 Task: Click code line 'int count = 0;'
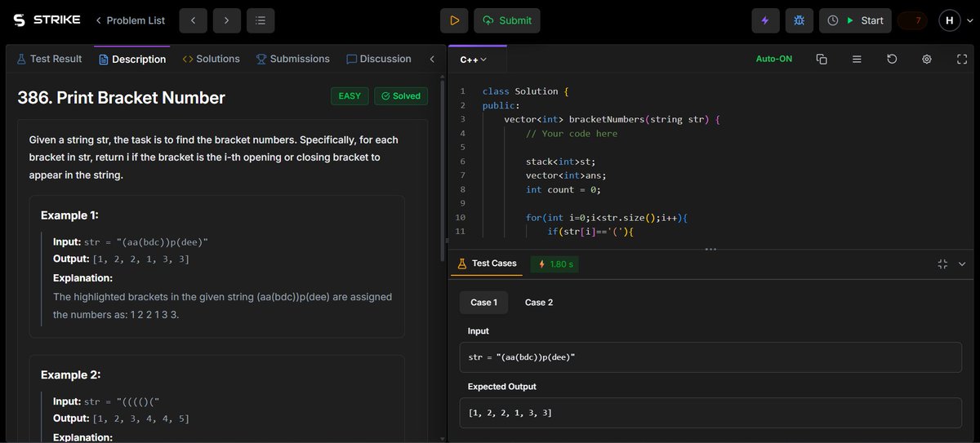pos(563,189)
